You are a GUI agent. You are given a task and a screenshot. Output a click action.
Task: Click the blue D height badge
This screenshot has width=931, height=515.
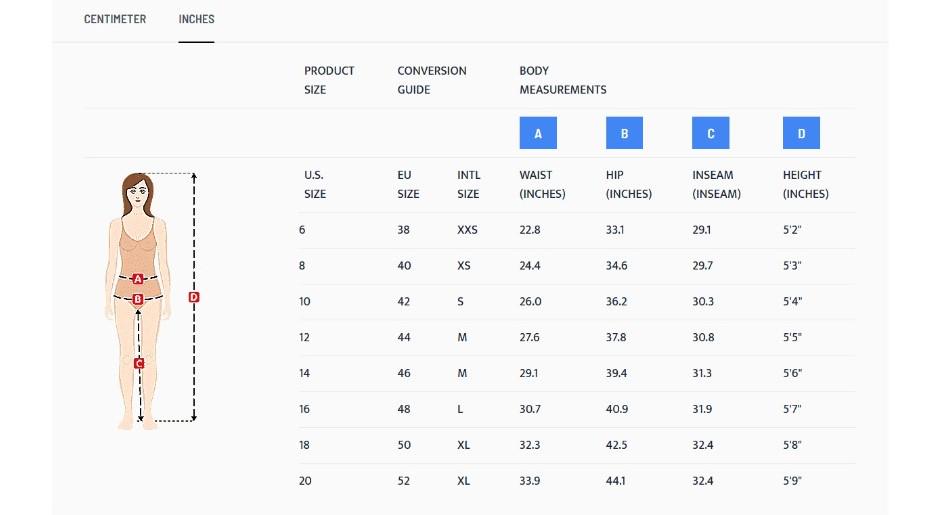click(801, 133)
